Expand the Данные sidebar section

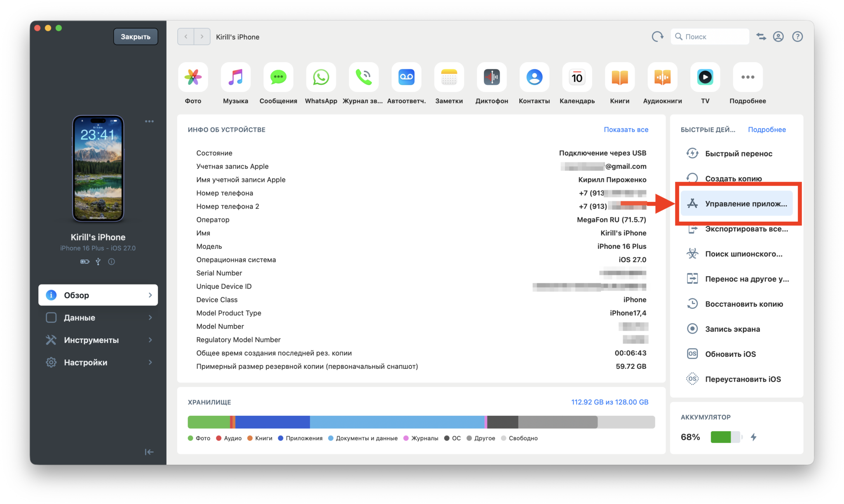[98, 317]
